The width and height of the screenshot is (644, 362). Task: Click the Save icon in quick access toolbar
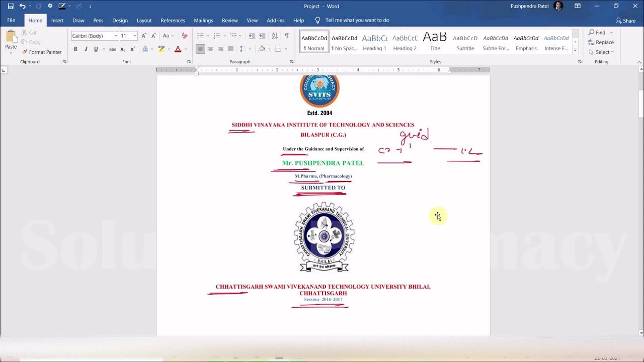point(11,6)
